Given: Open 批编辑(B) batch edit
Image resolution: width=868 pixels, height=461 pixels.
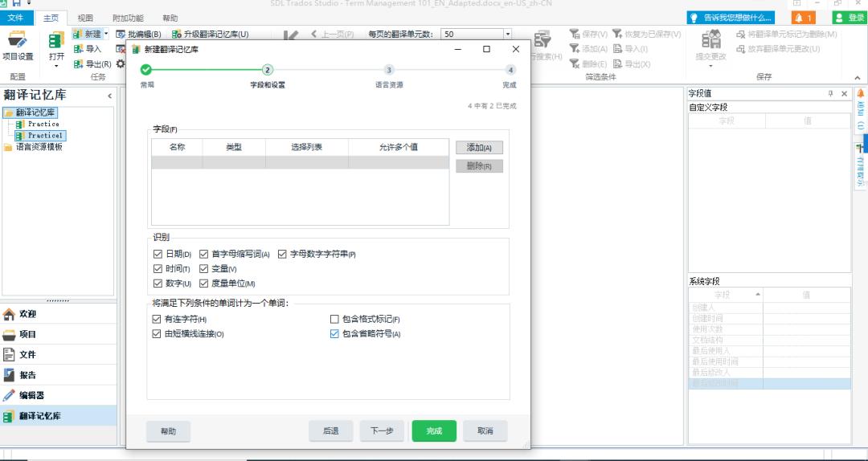Looking at the screenshot, I should click(x=139, y=35).
